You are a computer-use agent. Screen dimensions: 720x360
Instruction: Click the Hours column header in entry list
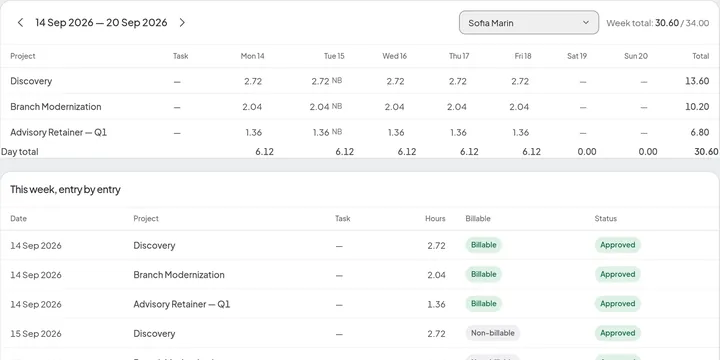pyautogui.click(x=435, y=219)
